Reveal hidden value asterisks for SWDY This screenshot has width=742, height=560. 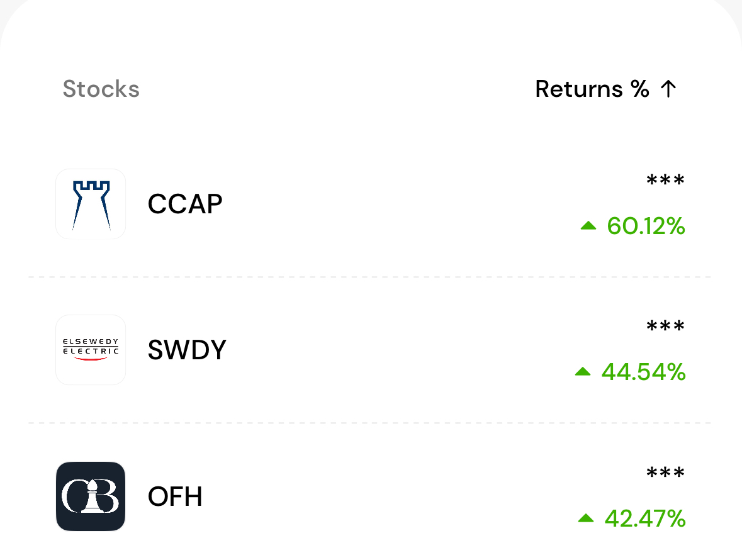pos(665,327)
